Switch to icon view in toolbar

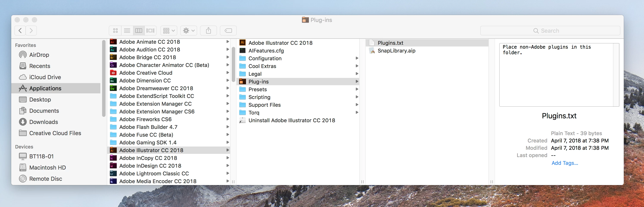[x=115, y=31]
